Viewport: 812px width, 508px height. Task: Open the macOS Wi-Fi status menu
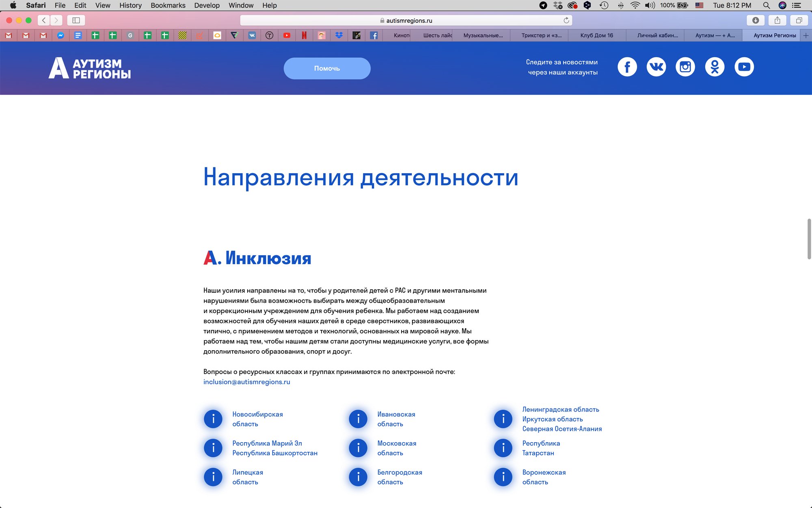(x=635, y=5)
